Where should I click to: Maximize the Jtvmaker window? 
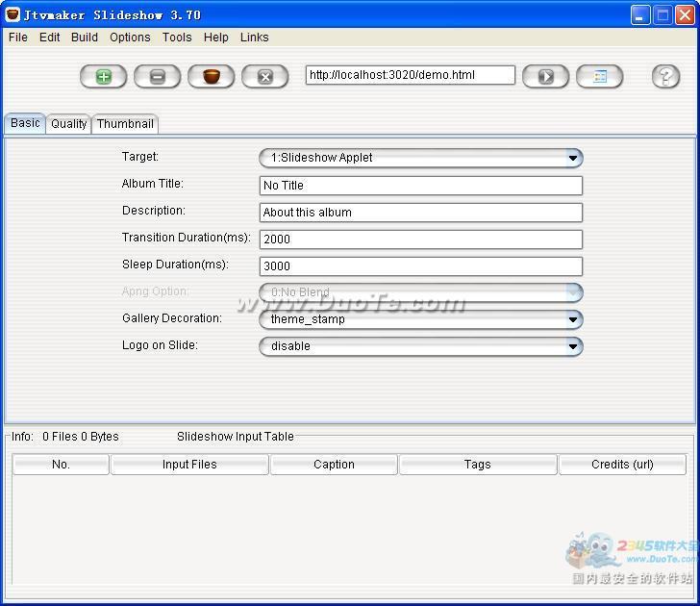(662, 15)
